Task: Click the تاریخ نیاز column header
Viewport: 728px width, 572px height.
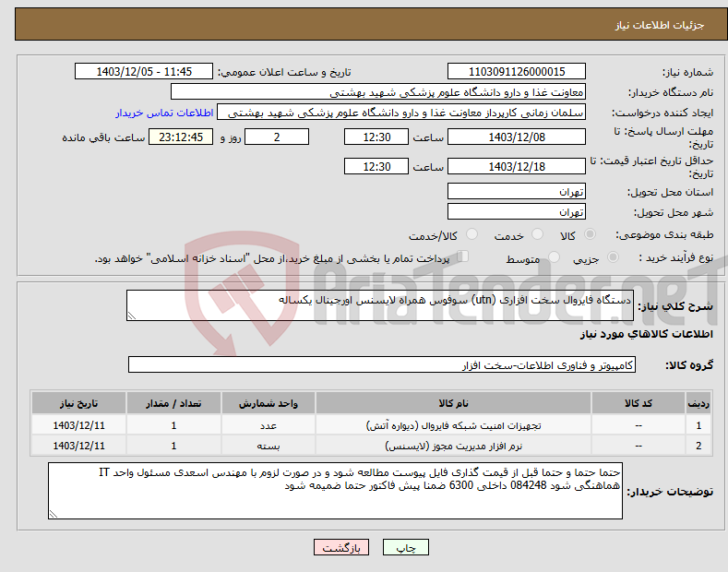Action: (x=79, y=403)
